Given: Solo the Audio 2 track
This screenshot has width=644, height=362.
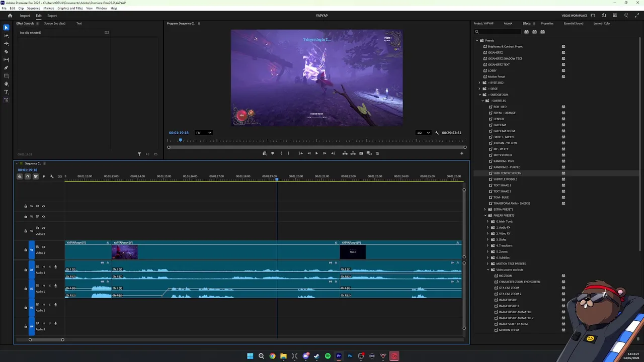Looking at the screenshot, I should [x=49, y=286].
